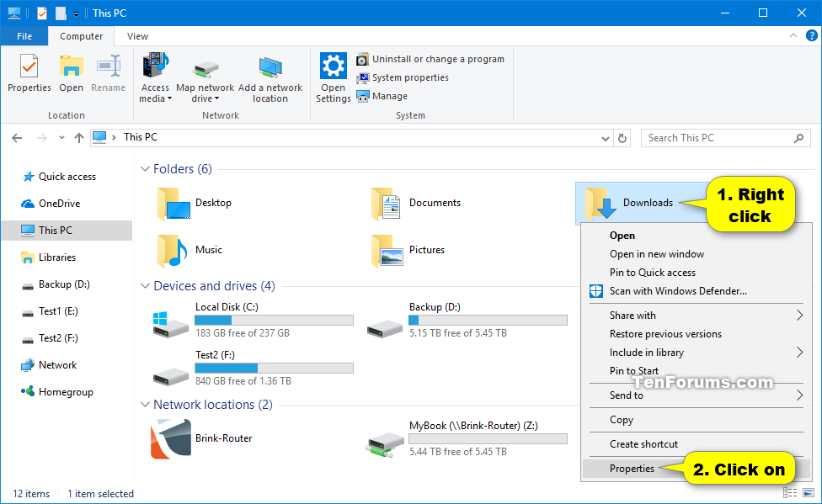
Task: Switch to large icons view toggle
Action: pyautogui.click(x=804, y=493)
